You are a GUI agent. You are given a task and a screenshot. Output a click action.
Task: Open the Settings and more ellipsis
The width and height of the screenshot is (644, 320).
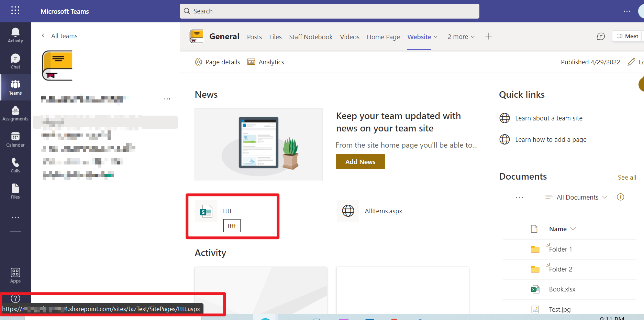(x=627, y=11)
